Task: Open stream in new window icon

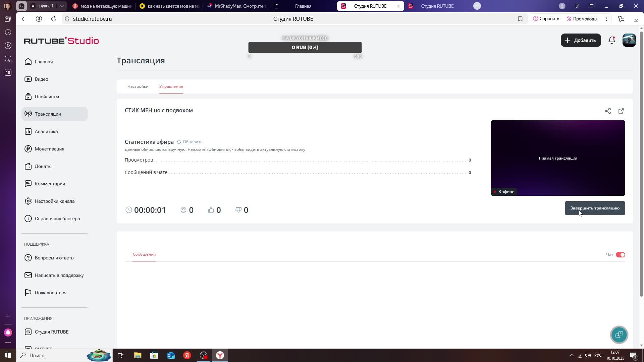Action: tap(621, 111)
